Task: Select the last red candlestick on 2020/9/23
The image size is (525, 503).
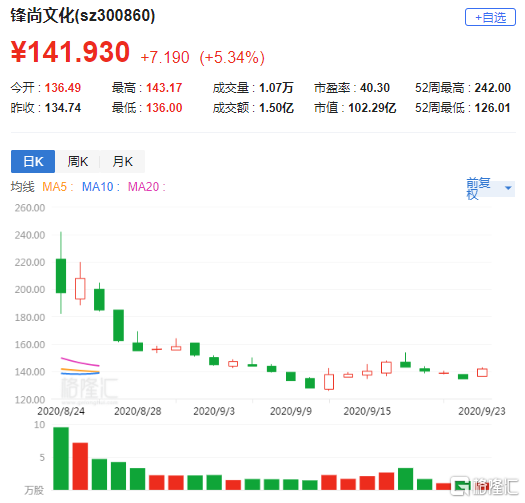Action: [482, 372]
